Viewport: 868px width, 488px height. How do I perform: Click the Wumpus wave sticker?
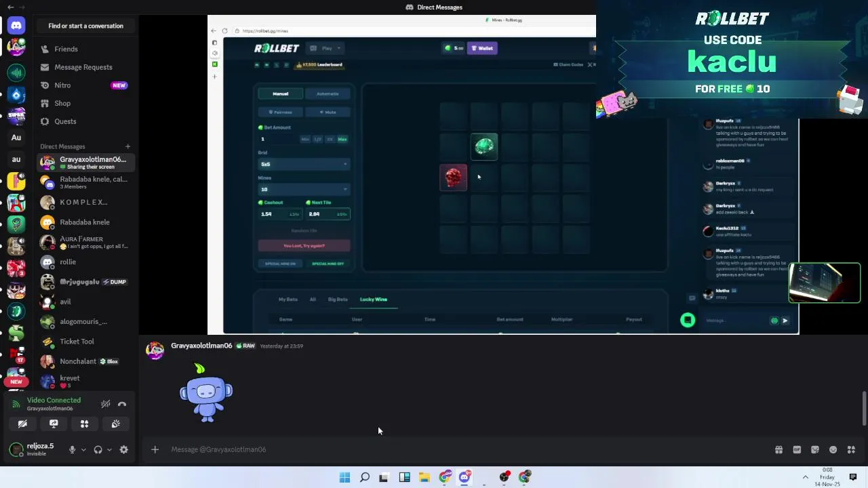click(206, 393)
